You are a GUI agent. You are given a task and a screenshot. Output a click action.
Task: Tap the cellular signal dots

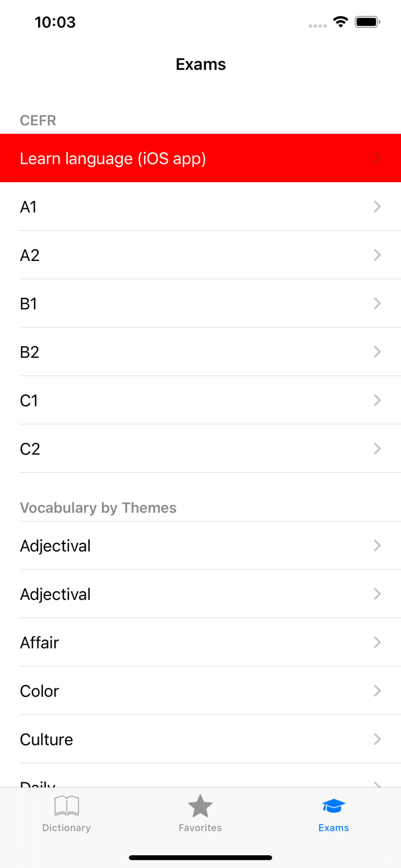pyautogui.click(x=317, y=25)
